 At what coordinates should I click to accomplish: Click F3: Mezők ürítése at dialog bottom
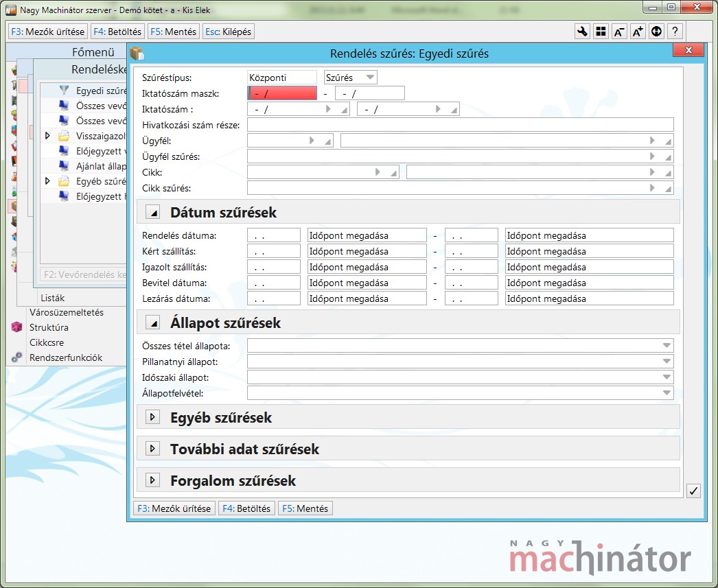pos(174,508)
